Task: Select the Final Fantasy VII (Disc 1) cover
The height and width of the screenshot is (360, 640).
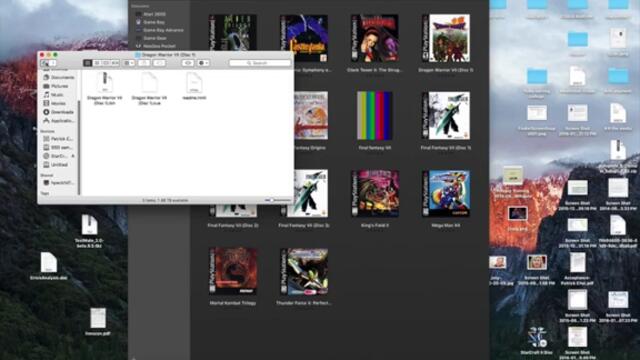Action: coord(446,116)
